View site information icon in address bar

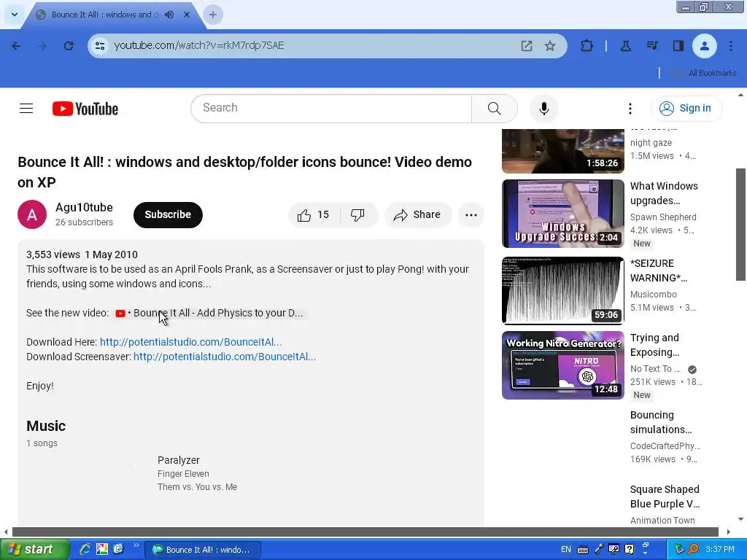[99, 46]
